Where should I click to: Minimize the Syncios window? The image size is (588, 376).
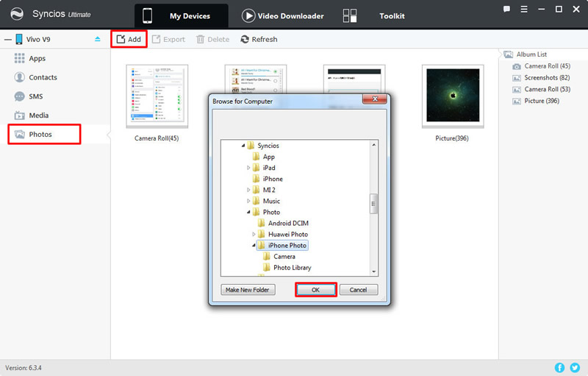(x=541, y=10)
